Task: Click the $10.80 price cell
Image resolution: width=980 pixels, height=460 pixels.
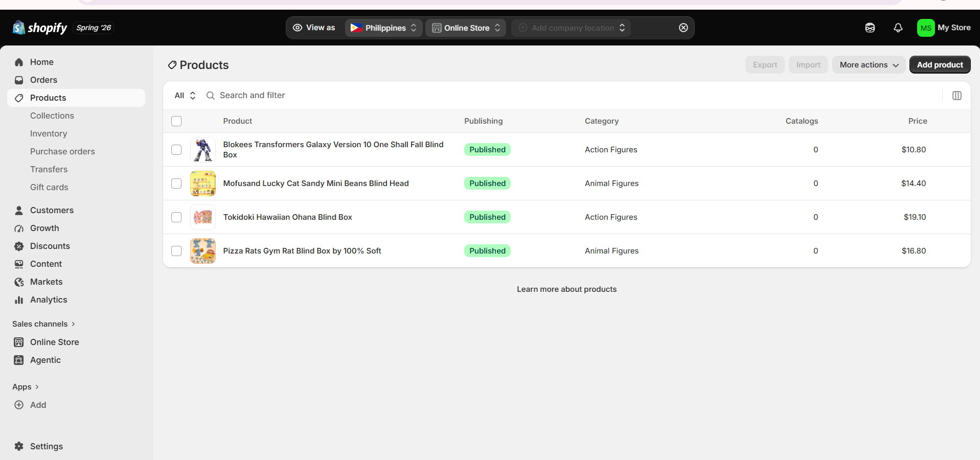Action: [914, 150]
